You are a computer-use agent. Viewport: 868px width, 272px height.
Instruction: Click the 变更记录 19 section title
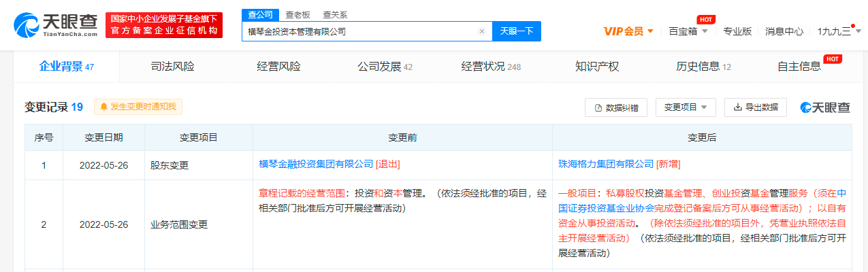coord(54,107)
